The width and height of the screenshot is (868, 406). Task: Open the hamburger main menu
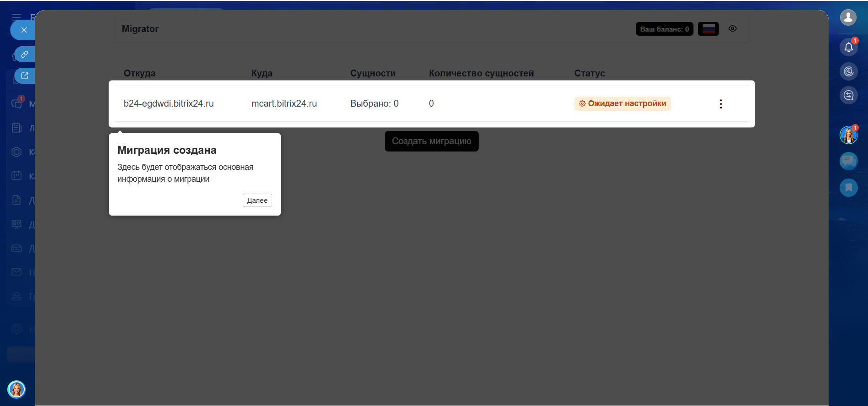16,17
